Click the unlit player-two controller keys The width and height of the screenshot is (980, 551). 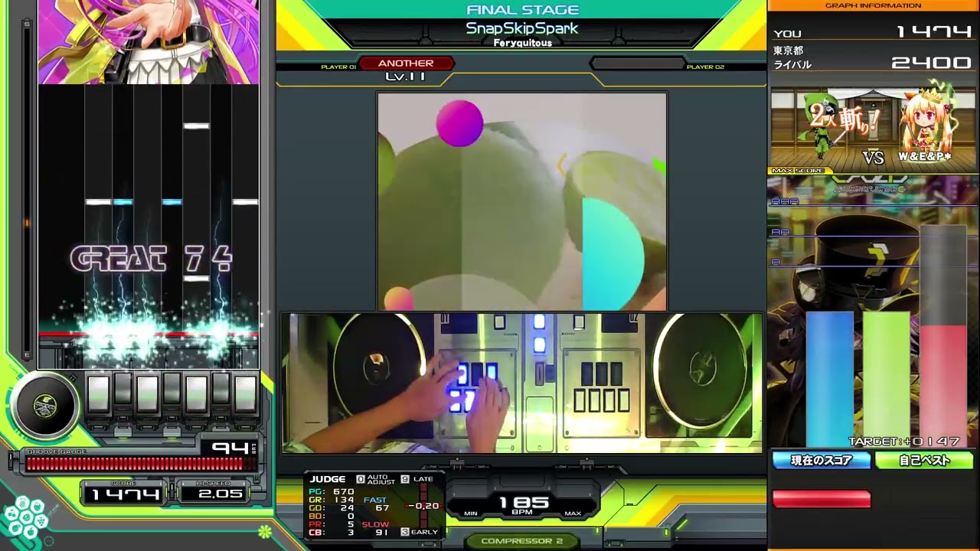pos(603,386)
